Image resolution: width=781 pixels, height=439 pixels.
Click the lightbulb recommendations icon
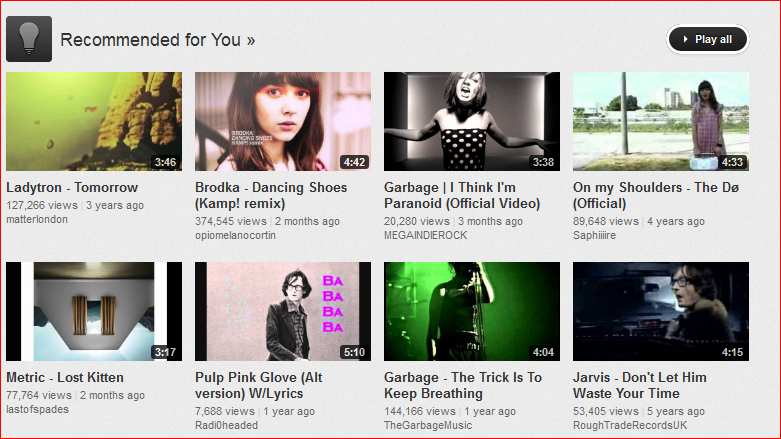[x=29, y=39]
